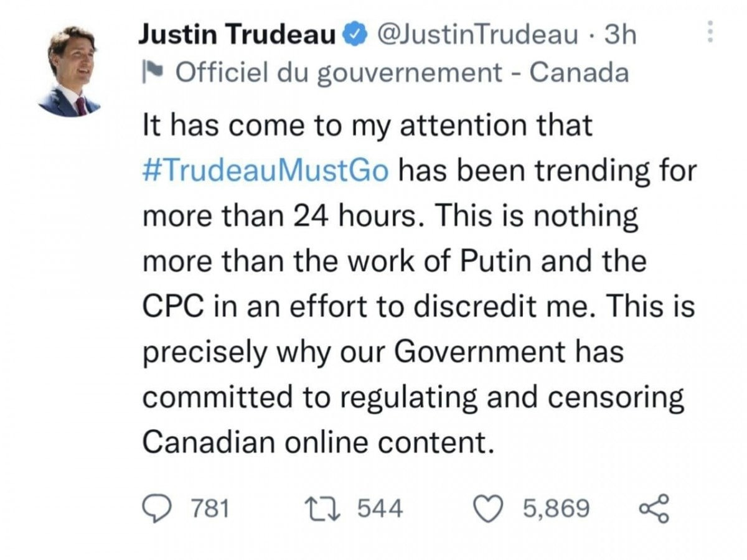The image size is (747, 560).
Task: Click the 5,869 likes count
Action: pyautogui.click(x=556, y=509)
